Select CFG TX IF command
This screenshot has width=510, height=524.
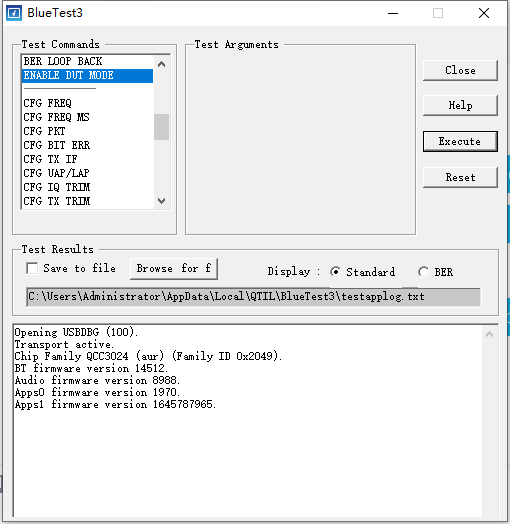(x=88, y=159)
